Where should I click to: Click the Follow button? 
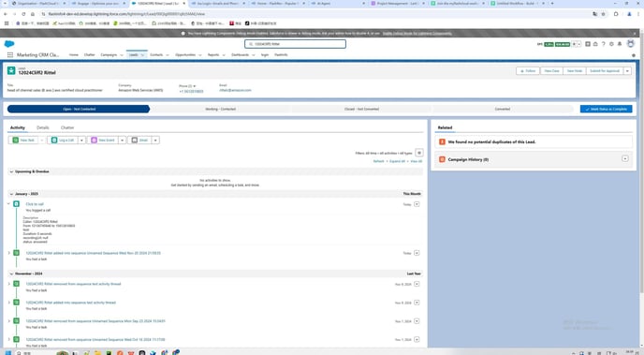tap(528, 70)
